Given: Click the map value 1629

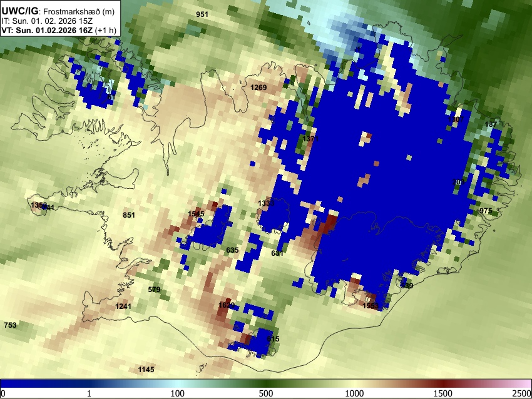Looking at the screenshot, I should pos(227,305).
